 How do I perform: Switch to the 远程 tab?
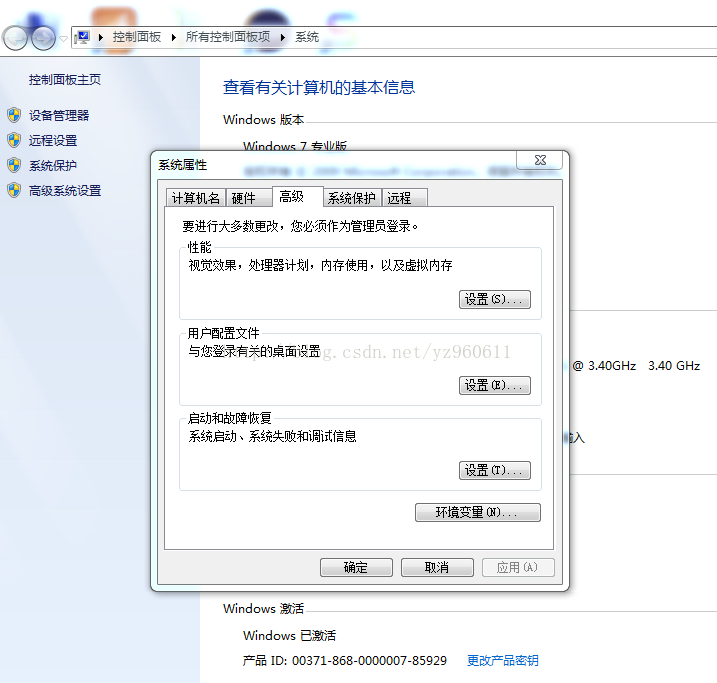(405, 197)
